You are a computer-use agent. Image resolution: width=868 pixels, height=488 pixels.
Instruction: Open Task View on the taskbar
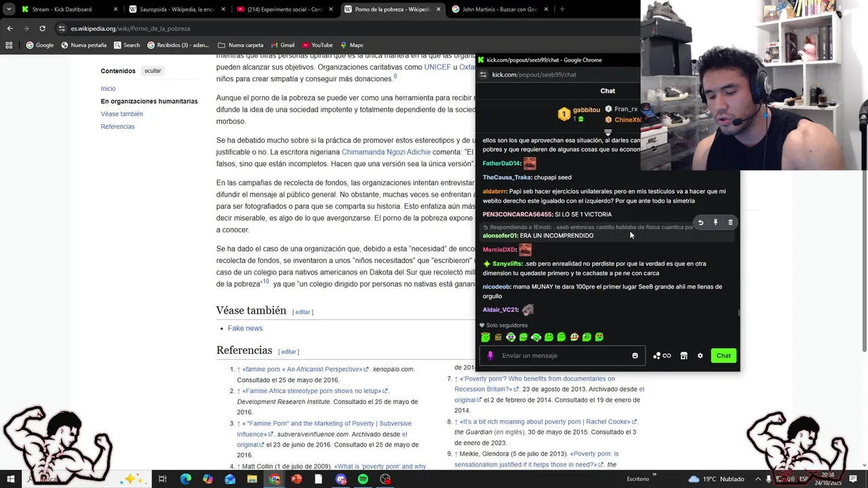163,479
